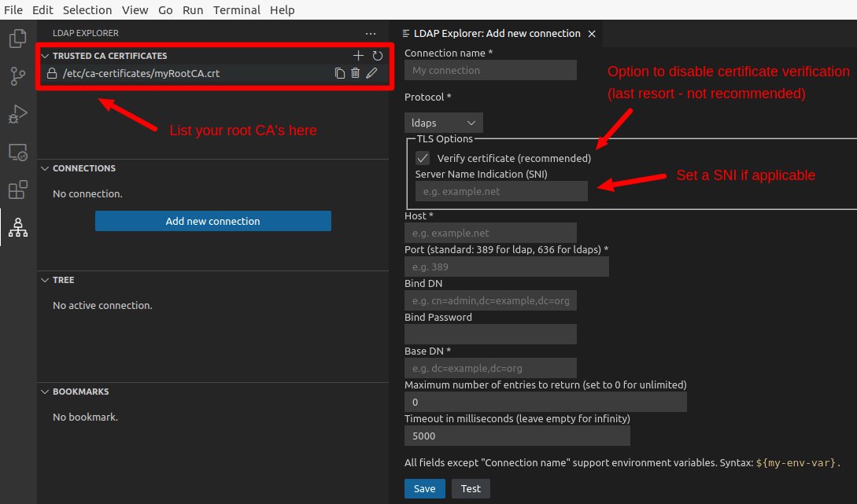Open LDAP Explorer more actions ellipsis
The width and height of the screenshot is (857, 504).
click(x=371, y=33)
